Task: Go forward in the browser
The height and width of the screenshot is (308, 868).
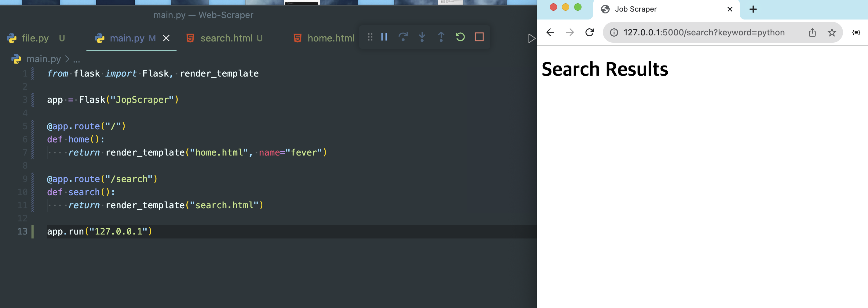Action: coord(570,32)
